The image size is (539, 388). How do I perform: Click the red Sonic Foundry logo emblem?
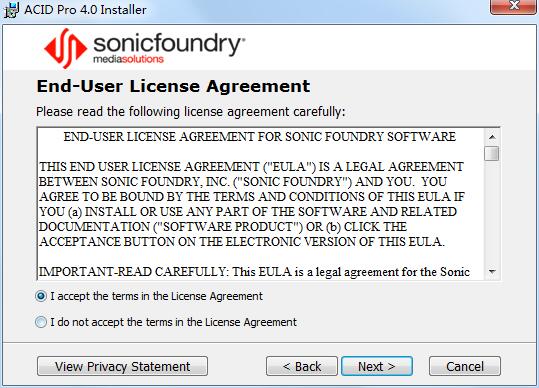point(66,48)
